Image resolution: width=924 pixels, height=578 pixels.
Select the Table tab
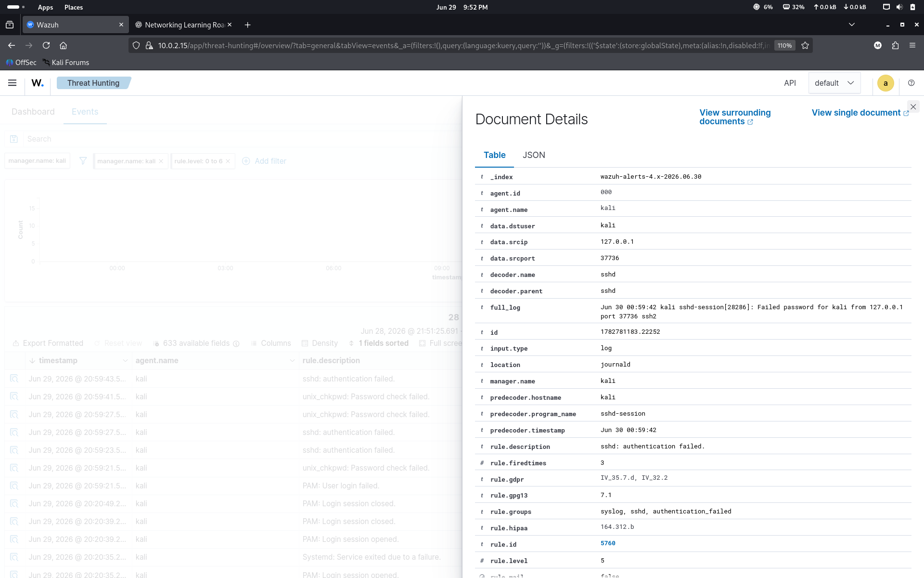coord(494,155)
